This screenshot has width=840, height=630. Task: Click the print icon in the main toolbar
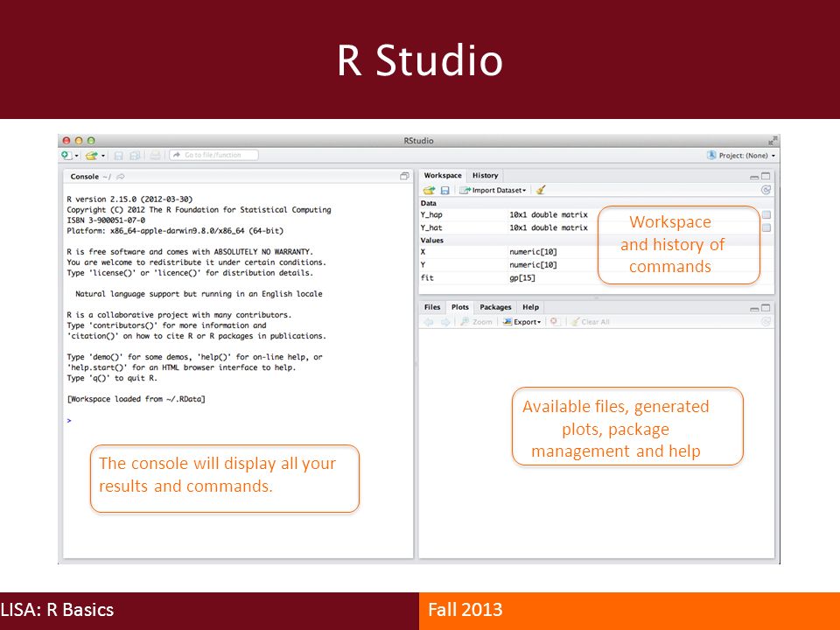click(x=156, y=156)
